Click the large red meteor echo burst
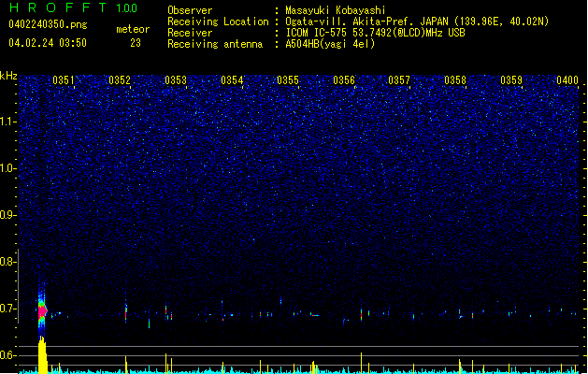The width and height of the screenshot is (588, 374). point(42,311)
